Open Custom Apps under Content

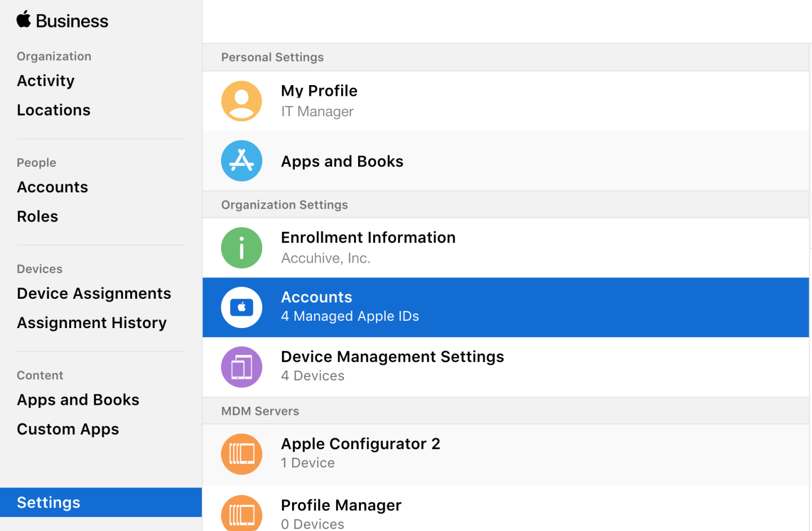tap(68, 429)
